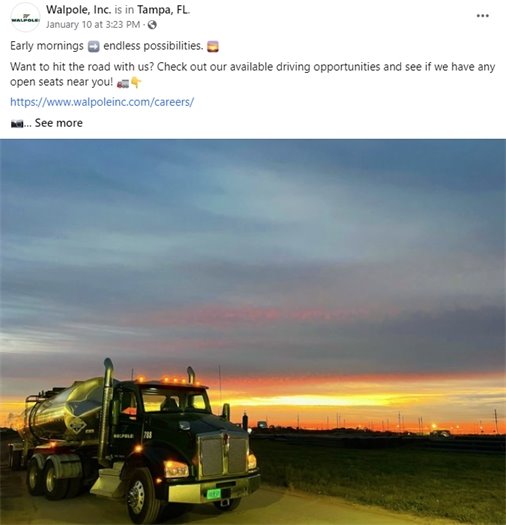Click the truck's illuminated cab windshield

click(x=174, y=400)
